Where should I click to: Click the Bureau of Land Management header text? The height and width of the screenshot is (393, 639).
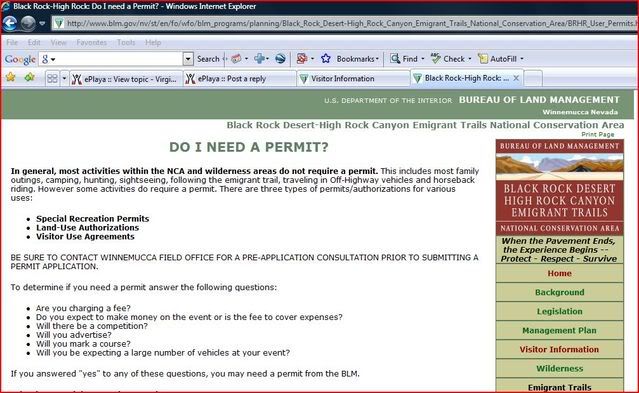(539, 100)
